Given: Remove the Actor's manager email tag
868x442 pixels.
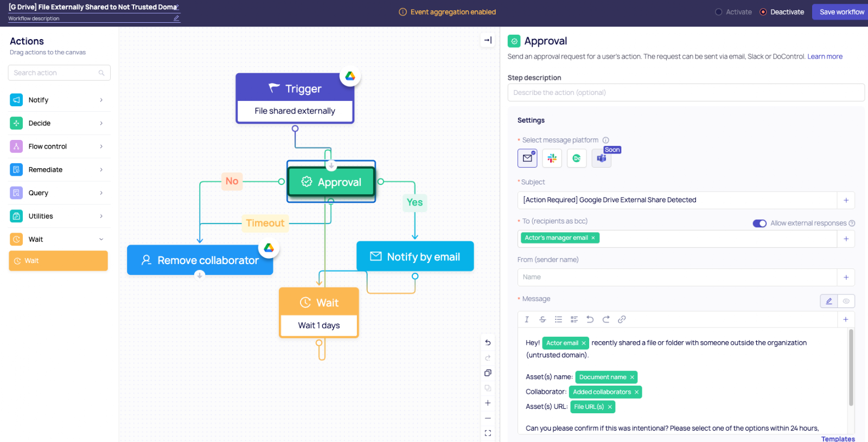Looking at the screenshot, I should [x=593, y=238].
